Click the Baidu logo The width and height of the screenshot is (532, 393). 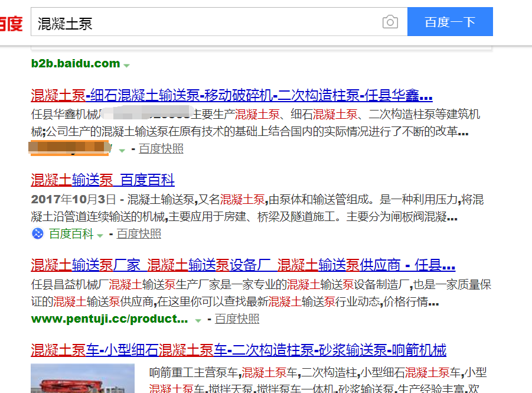pyautogui.click(x=11, y=23)
